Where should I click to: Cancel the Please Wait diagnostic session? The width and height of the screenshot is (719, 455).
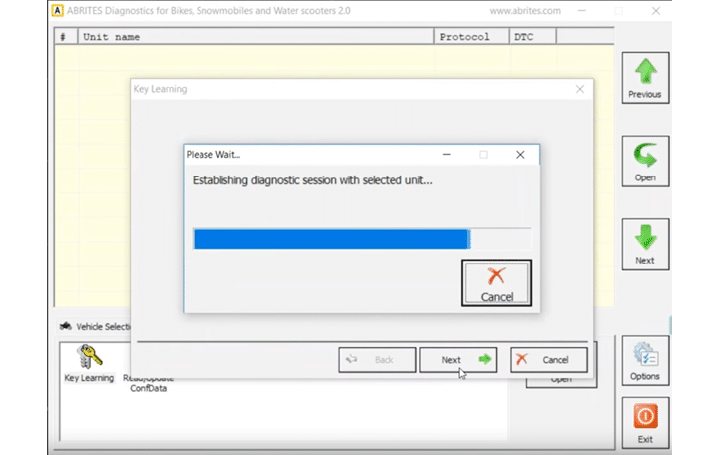(x=496, y=283)
